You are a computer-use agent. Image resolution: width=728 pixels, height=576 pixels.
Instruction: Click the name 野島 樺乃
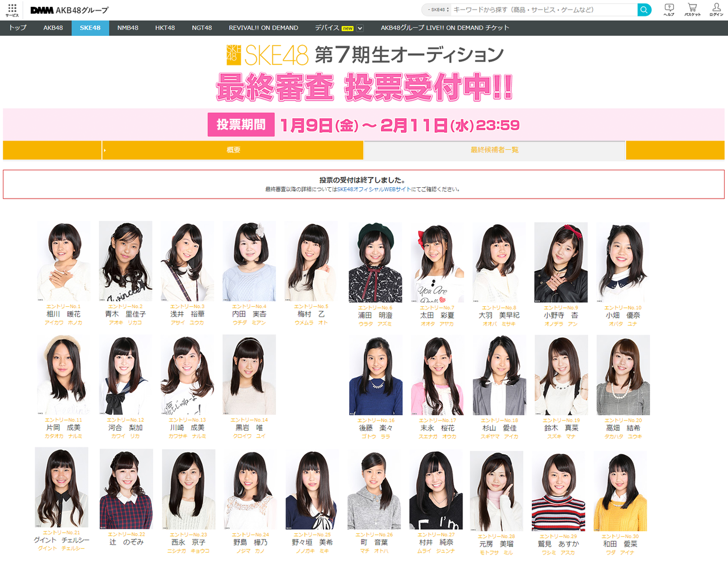point(250,543)
